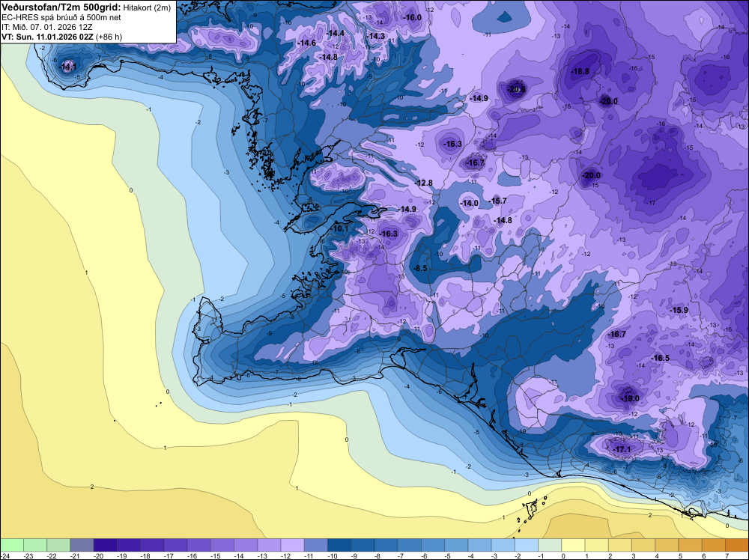Select the deep blue legend swatch labeled -10

pos(339,545)
